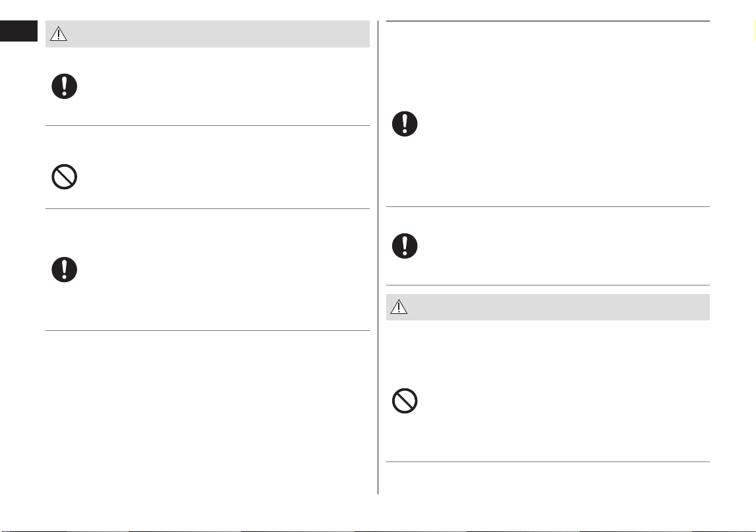The image size is (756, 532).
Task: Select the lowest exclamation icon in left column
Action: [64, 270]
